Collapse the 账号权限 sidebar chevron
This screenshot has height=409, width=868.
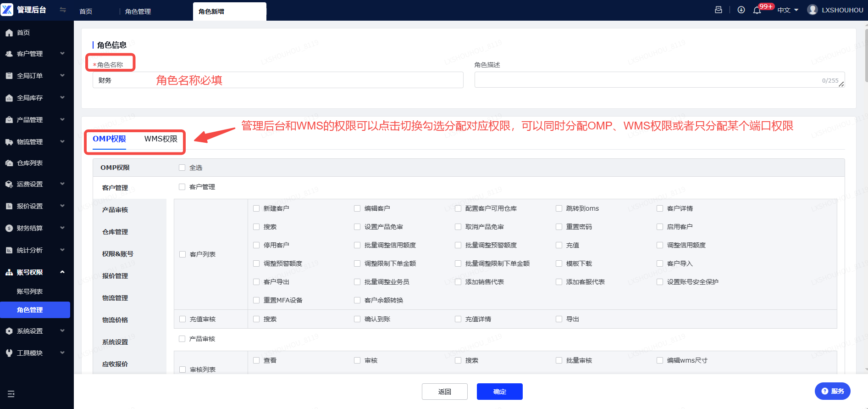62,272
